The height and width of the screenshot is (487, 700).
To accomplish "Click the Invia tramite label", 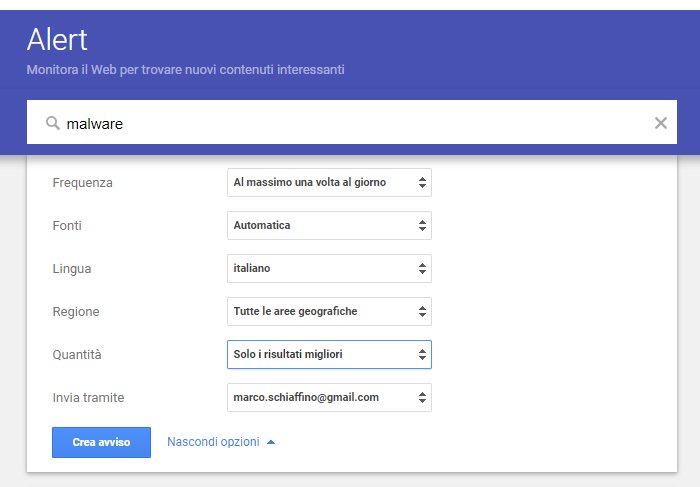I will [x=88, y=397].
